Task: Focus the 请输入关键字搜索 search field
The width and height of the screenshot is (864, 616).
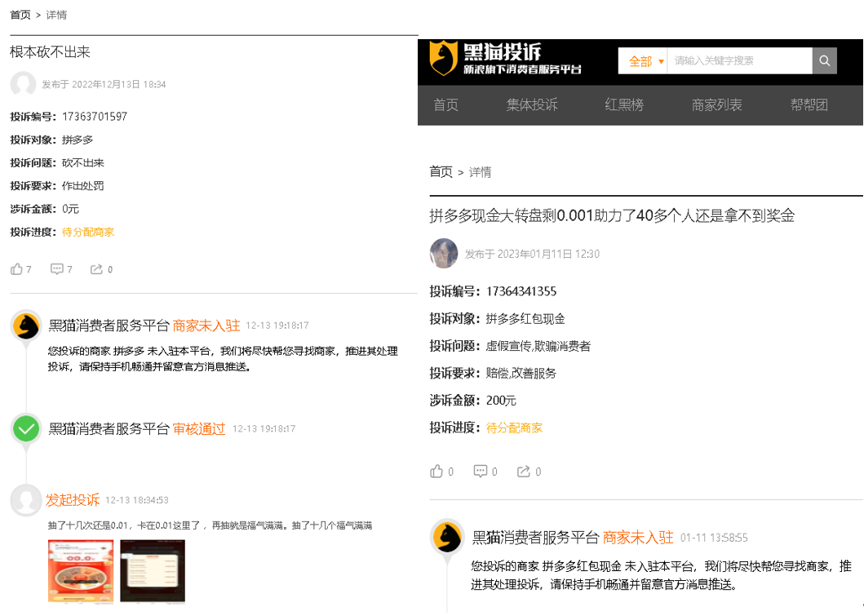Action: [x=739, y=60]
